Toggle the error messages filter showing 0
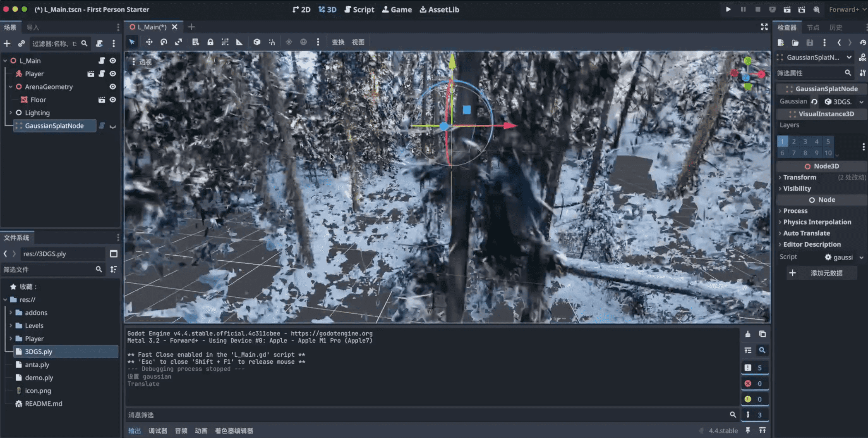Viewport: 868px width, 438px height. click(755, 383)
